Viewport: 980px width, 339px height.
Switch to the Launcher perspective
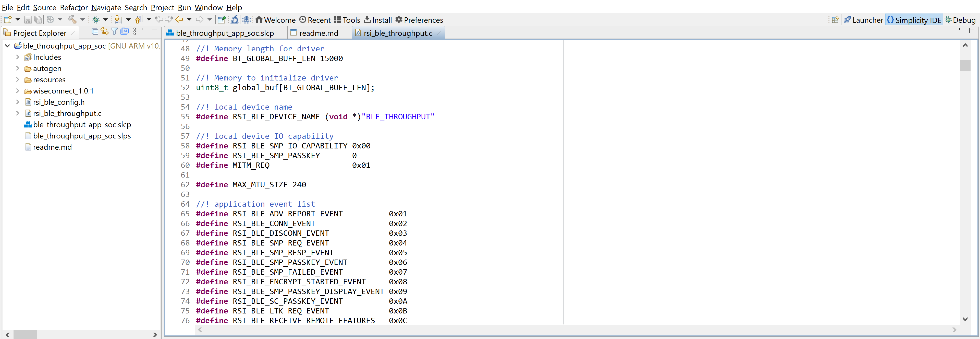click(863, 20)
